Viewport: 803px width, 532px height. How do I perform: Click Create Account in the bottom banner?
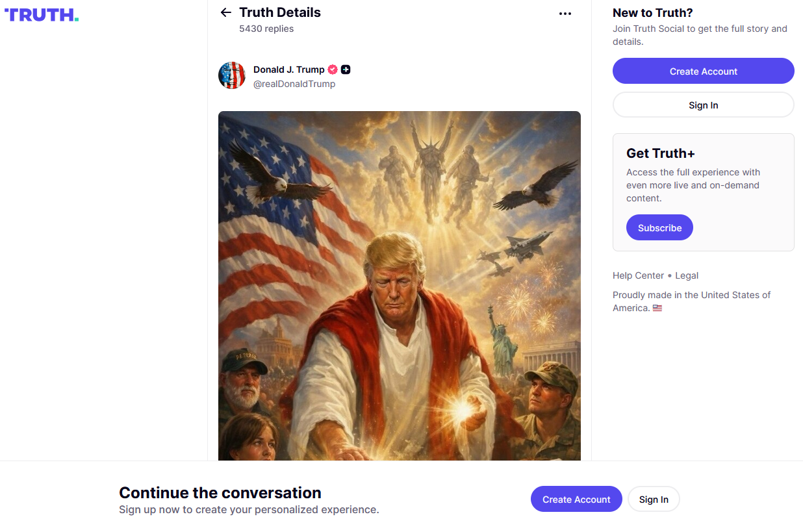[576, 500]
